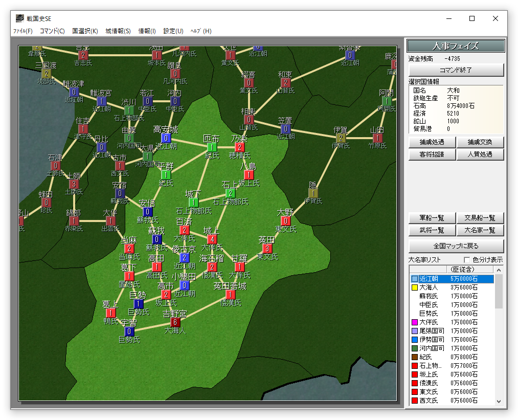The height and width of the screenshot is (420, 518).
Task: Select the red 城上 castle marker
Action: [212, 239]
